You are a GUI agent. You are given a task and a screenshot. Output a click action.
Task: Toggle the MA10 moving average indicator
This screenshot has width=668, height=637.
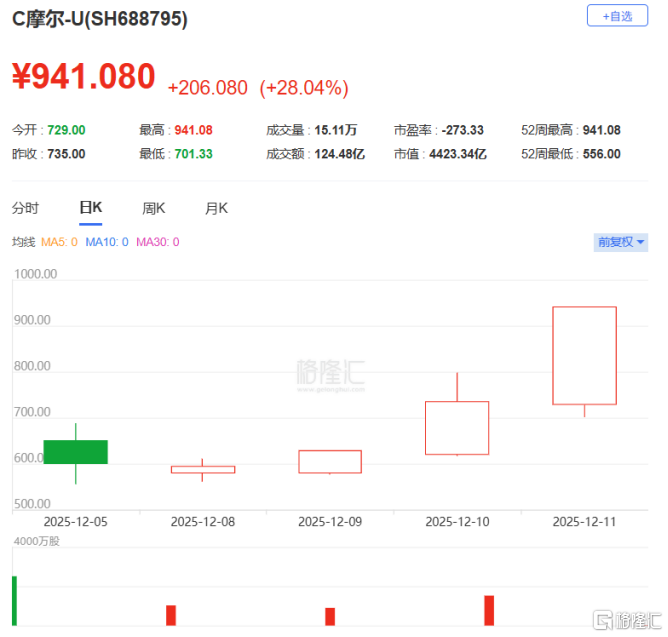point(106,242)
